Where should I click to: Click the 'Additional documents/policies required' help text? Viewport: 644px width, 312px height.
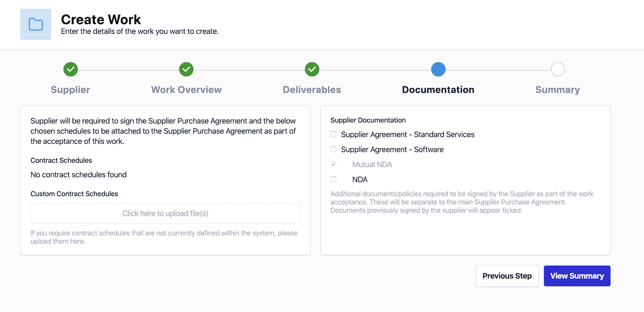[462, 202]
